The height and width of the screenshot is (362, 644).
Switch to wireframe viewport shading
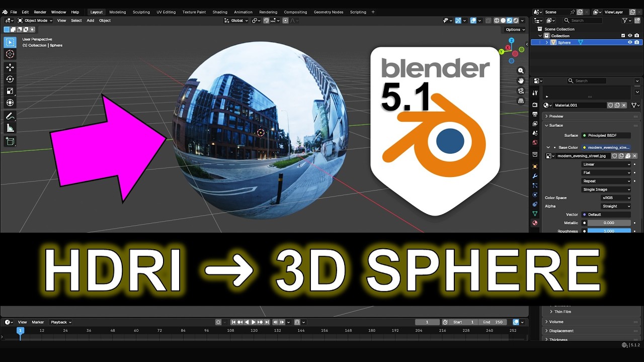[x=497, y=21]
